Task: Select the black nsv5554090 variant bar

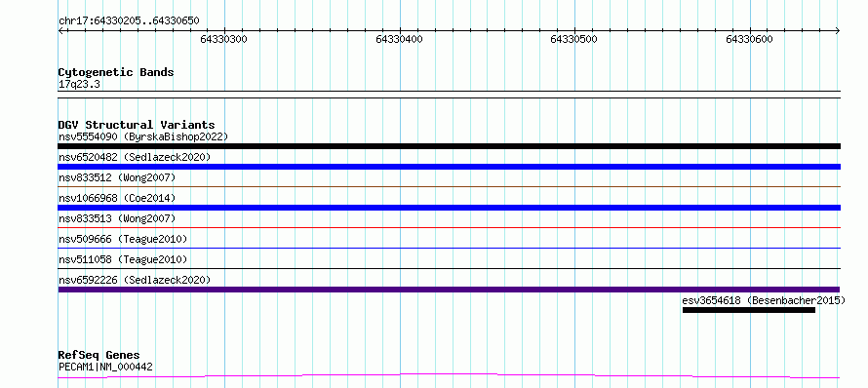Action: click(449, 146)
